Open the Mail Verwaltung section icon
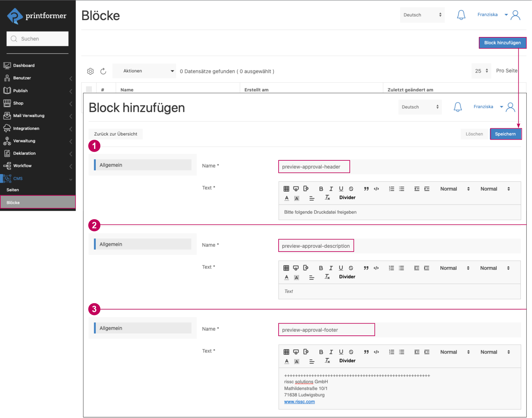The height and width of the screenshot is (418, 532). pyautogui.click(x=7, y=115)
